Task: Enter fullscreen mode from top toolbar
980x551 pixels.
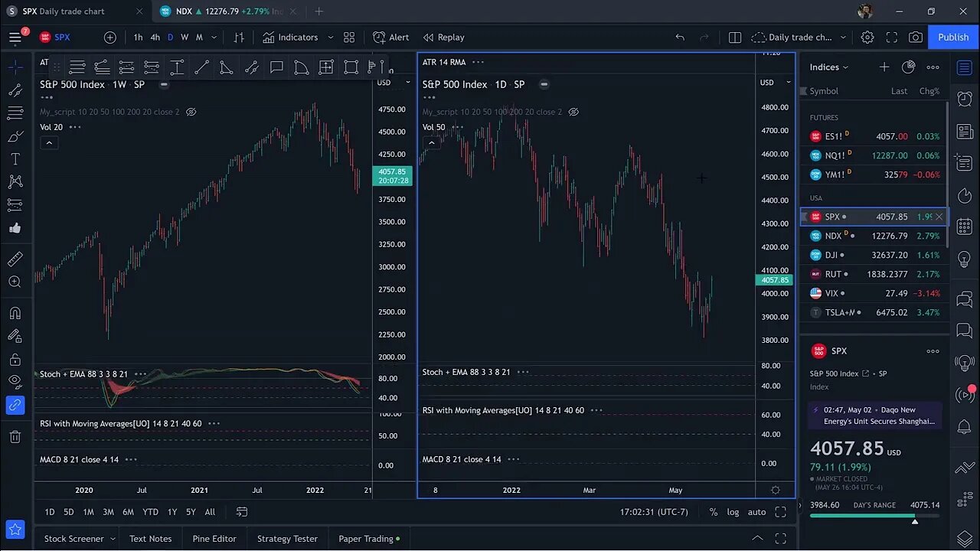Action: [892, 37]
